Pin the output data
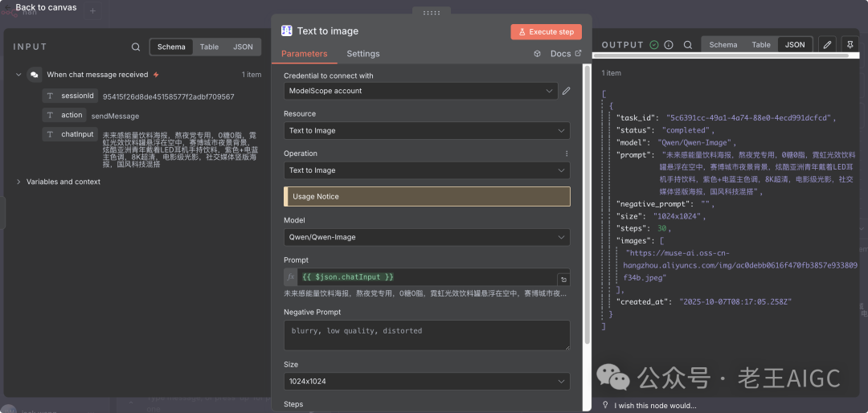This screenshot has height=413, width=868. (850, 45)
